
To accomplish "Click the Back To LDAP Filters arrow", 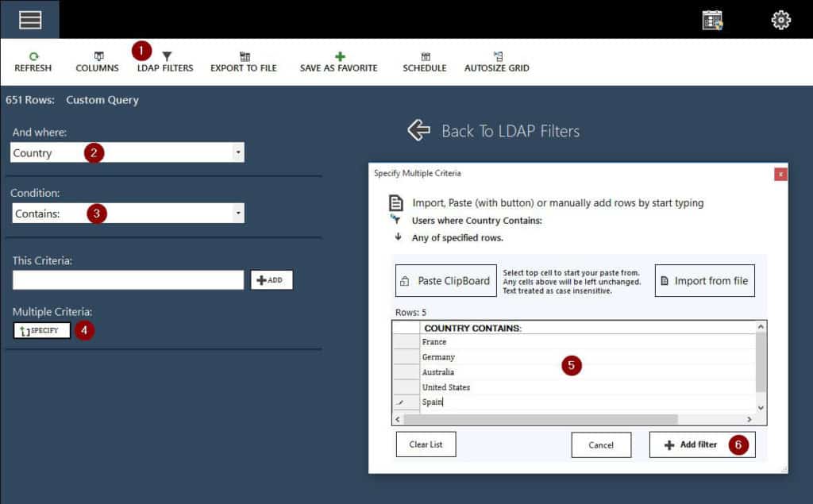I will 419,130.
